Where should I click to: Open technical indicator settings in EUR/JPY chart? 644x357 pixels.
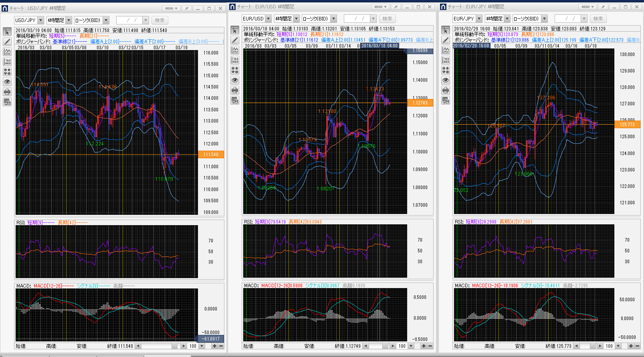[x=446, y=50]
